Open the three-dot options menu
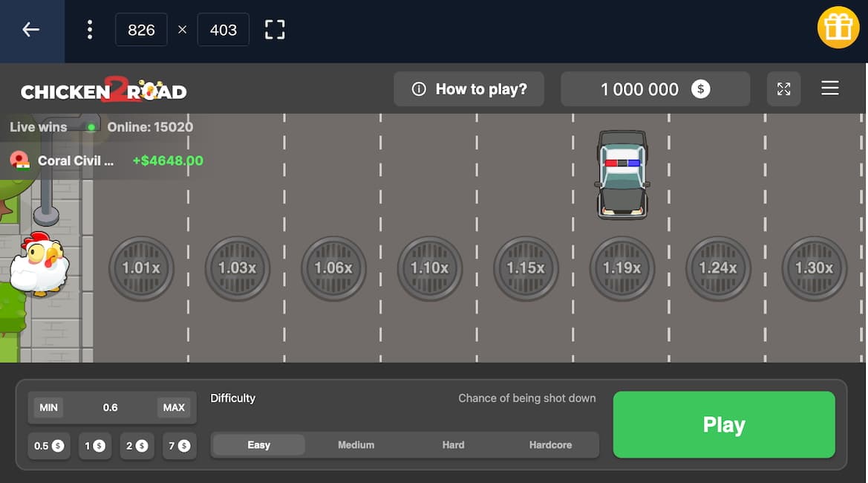The width and height of the screenshot is (868, 483). [x=90, y=30]
